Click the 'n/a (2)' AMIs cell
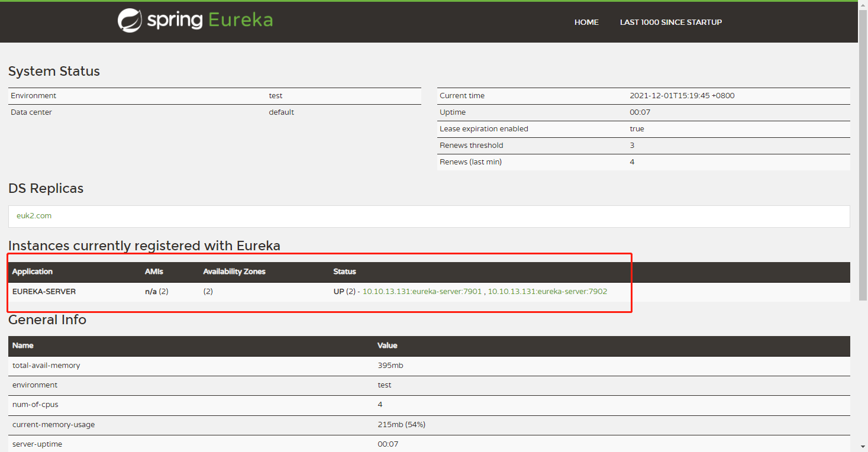The height and width of the screenshot is (452, 868). [x=157, y=292]
